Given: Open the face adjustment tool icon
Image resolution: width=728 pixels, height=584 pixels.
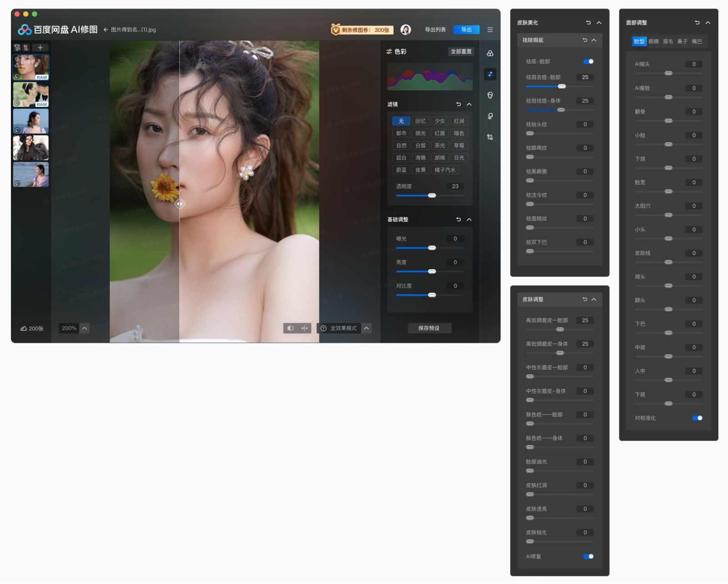Looking at the screenshot, I should (490, 96).
